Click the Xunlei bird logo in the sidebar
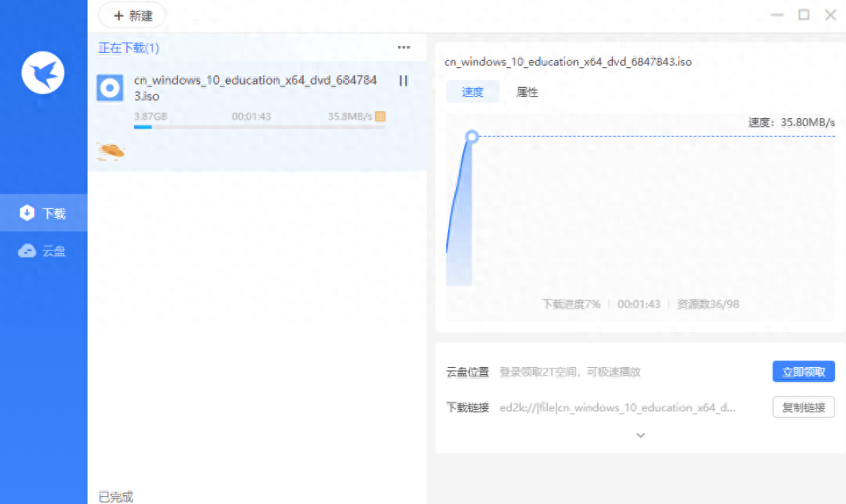This screenshot has height=504, width=846. click(x=42, y=71)
